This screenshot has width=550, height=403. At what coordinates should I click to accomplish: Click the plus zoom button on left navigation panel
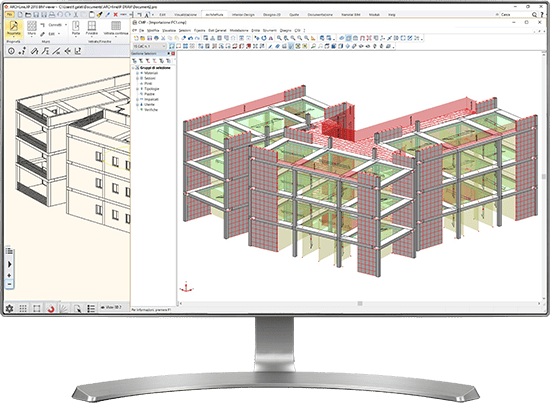pyautogui.click(x=9, y=275)
